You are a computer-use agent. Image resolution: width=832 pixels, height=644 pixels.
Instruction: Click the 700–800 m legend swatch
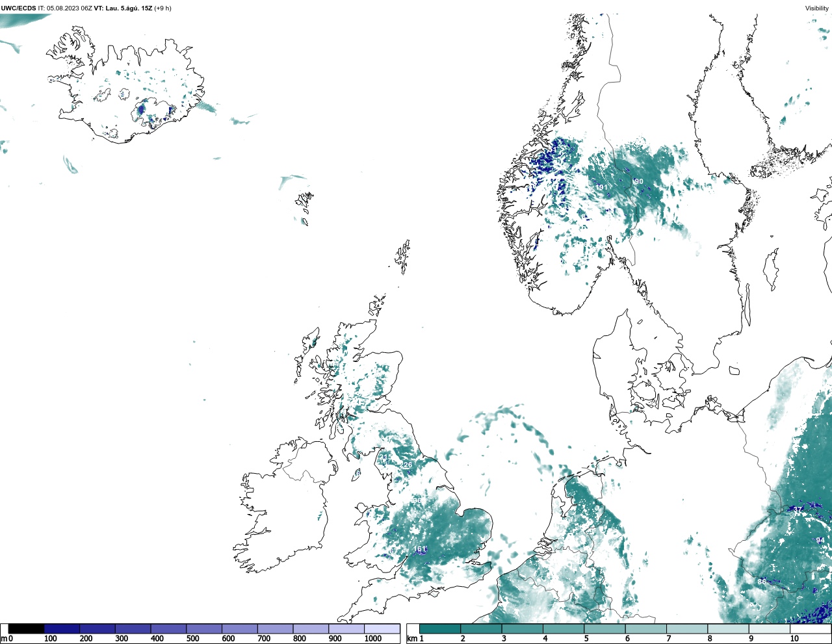[275, 629]
